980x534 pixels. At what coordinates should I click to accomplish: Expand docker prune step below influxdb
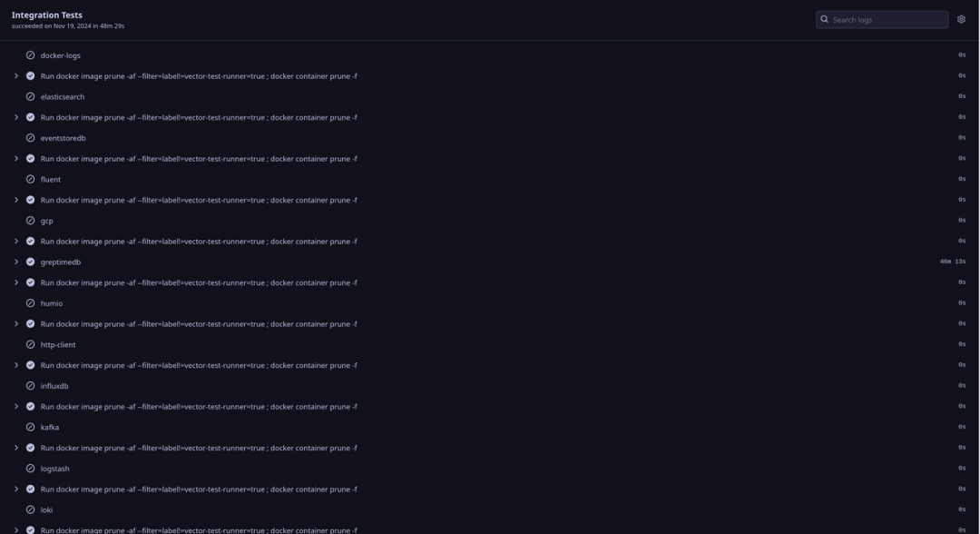(x=16, y=407)
